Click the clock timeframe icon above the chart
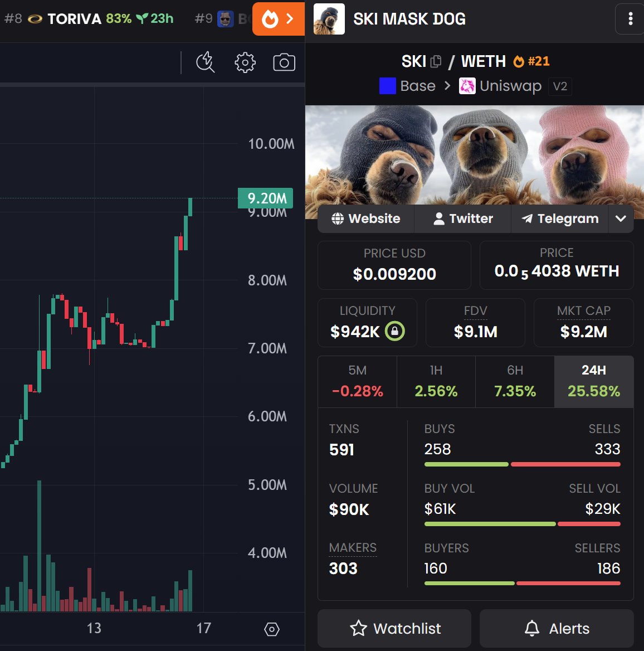Viewport: 644px width, 651px height. click(205, 62)
